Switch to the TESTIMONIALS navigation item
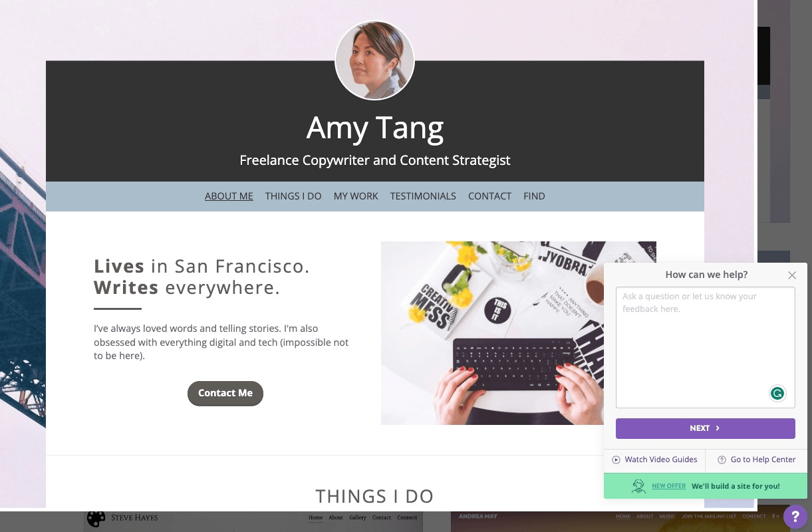The image size is (812, 532). 423,196
